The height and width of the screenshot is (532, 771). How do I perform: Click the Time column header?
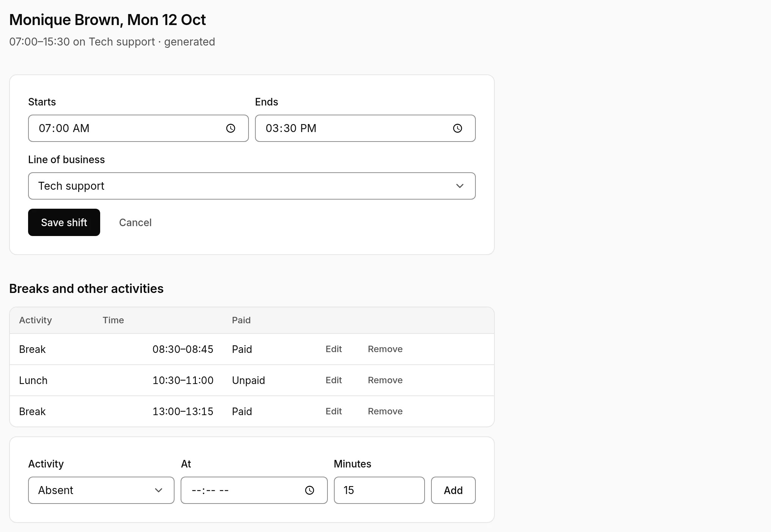113,320
